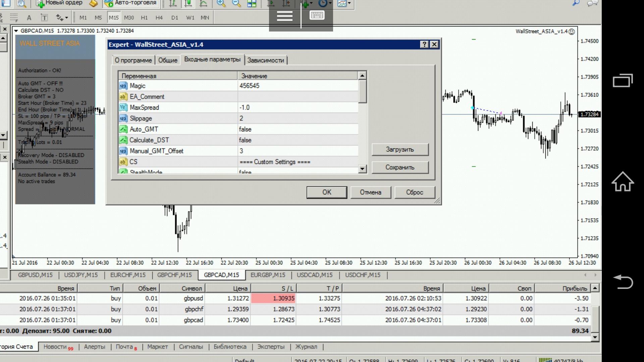644x362 pixels.
Task: Click gbpusd S/L cell 1.30935
Action: point(273,298)
